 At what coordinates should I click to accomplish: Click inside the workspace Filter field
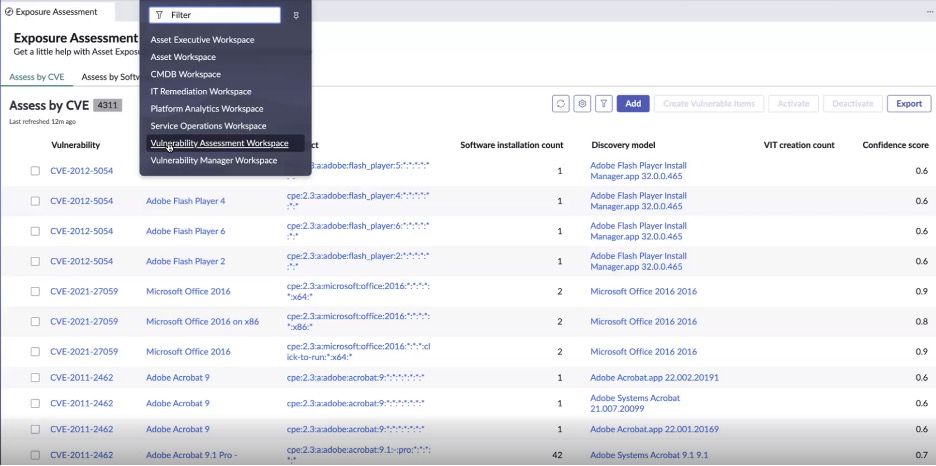tap(215, 16)
